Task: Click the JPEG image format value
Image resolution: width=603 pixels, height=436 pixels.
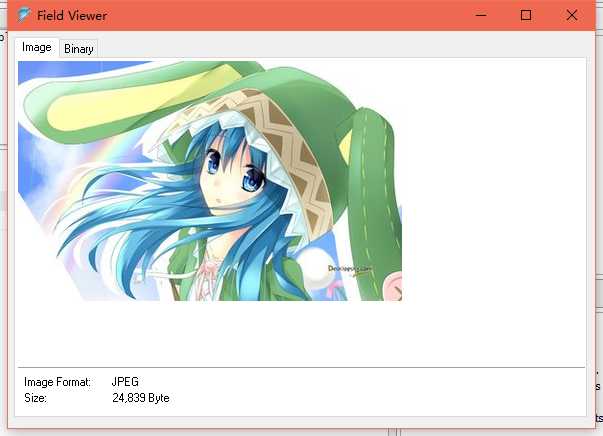Action: pos(125,382)
